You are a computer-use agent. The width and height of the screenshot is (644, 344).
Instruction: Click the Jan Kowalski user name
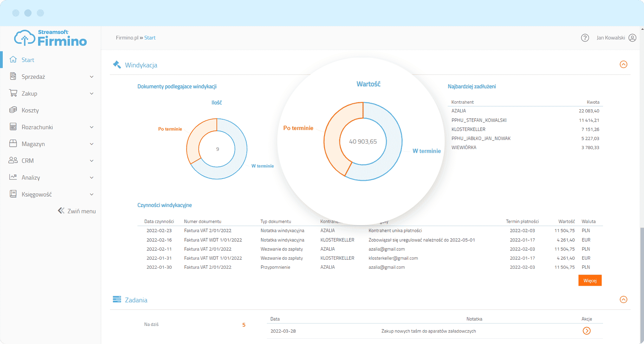[611, 37]
